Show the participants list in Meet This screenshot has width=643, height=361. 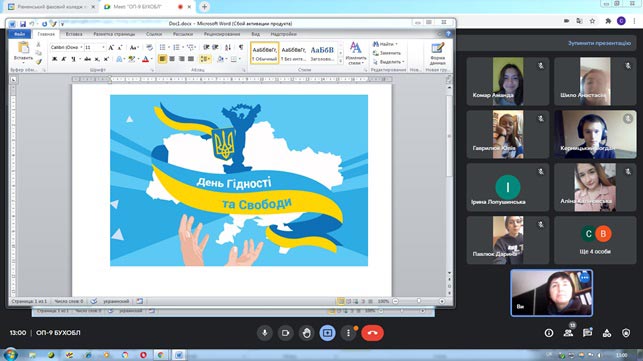tap(568, 333)
